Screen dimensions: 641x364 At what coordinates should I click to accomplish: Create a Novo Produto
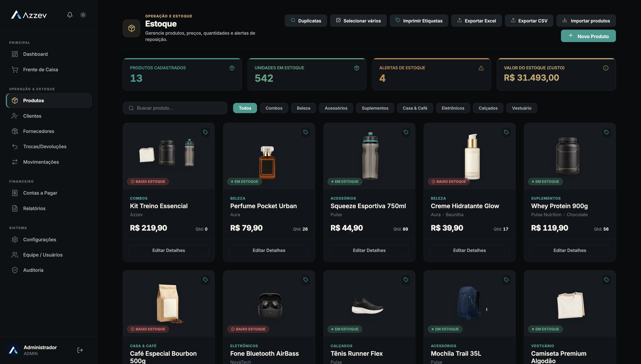[x=588, y=36]
